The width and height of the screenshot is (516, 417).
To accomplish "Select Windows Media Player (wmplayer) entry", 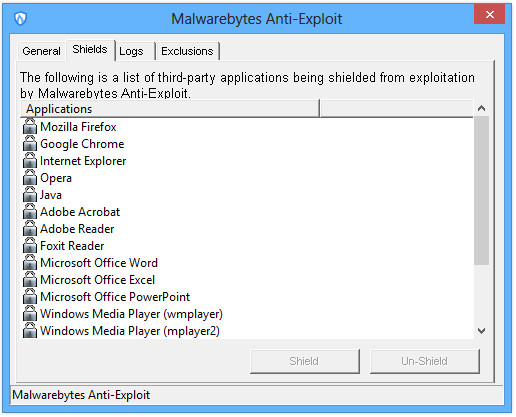I will [131, 314].
